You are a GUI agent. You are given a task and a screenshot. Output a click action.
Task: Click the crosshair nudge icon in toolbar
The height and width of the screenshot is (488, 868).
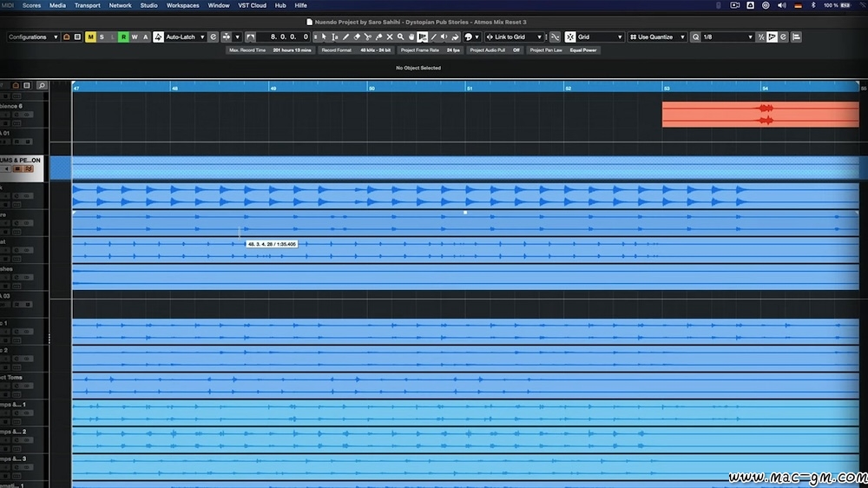point(227,37)
